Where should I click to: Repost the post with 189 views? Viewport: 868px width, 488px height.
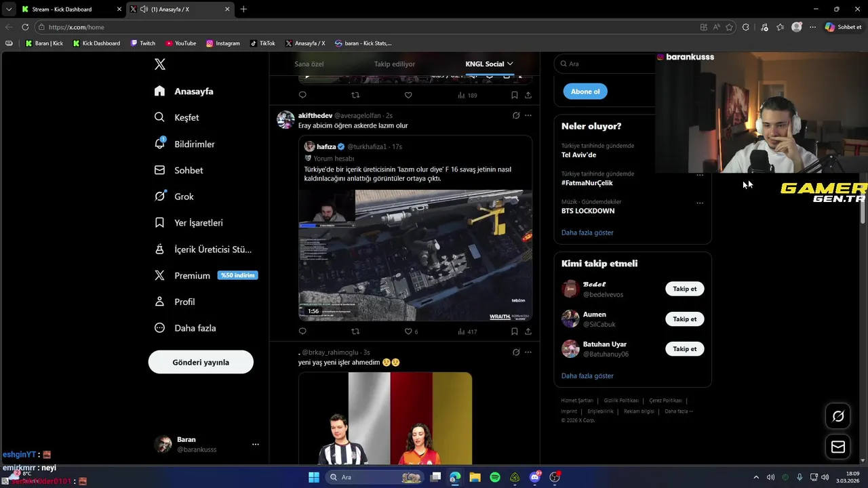point(355,95)
